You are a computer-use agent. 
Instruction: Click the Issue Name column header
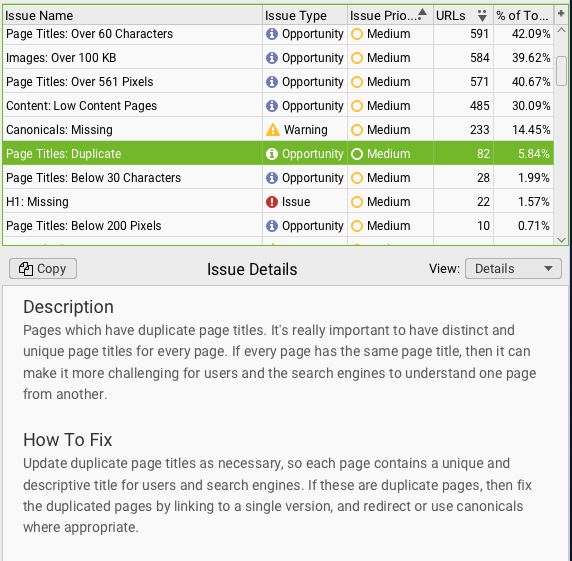[132, 15]
